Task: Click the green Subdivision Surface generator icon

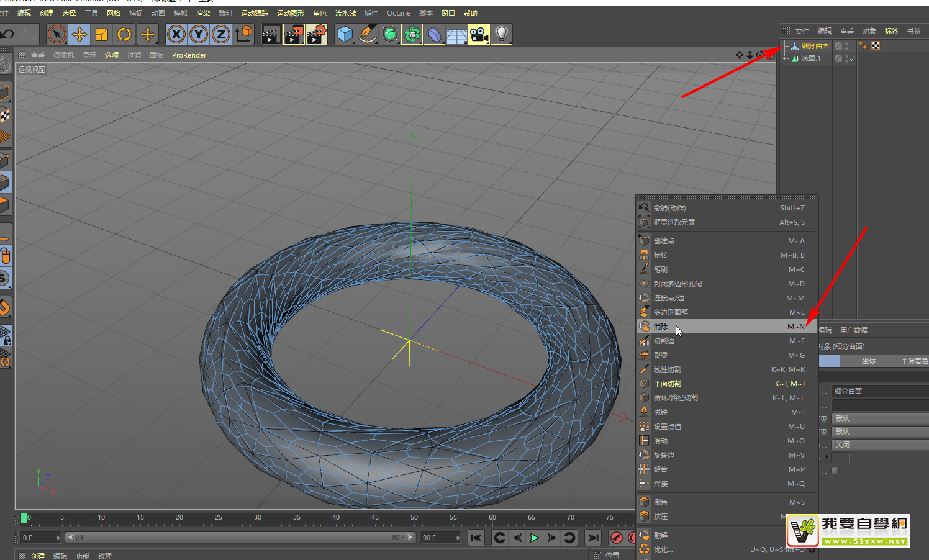Action: coord(390,34)
